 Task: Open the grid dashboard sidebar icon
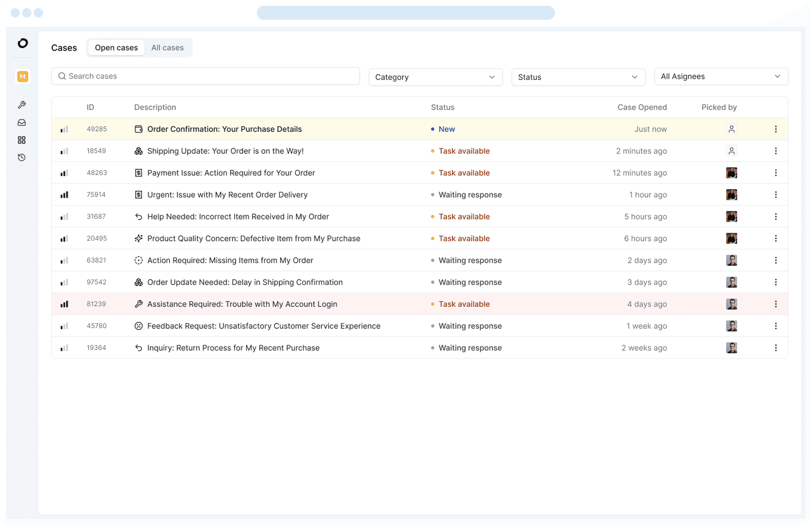(22, 140)
